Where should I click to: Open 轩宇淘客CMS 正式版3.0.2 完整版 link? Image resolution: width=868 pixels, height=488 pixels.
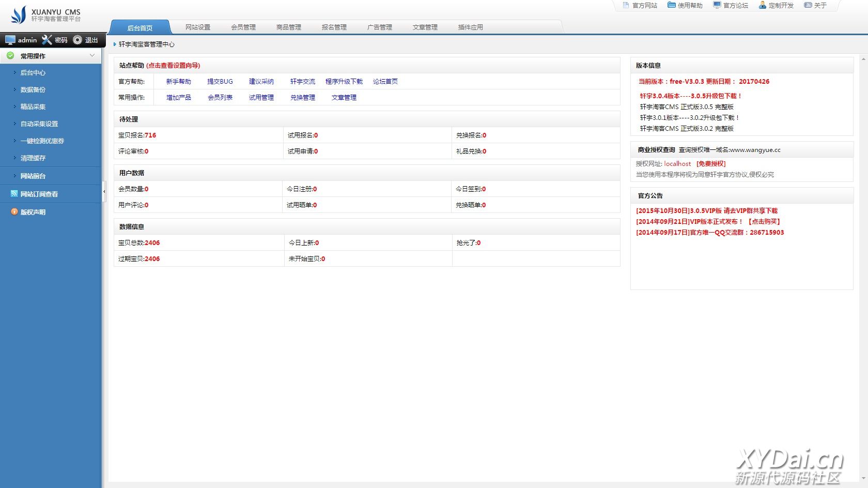(687, 129)
